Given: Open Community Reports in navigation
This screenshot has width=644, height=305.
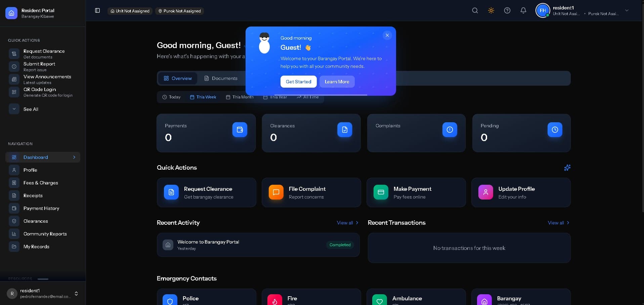Looking at the screenshot, I should tap(43, 234).
